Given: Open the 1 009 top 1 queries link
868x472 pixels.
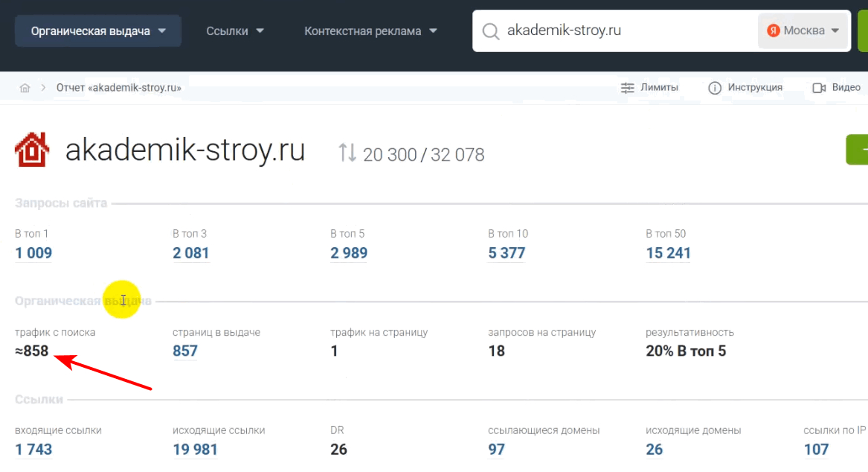Looking at the screenshot, I should (33, 253).
